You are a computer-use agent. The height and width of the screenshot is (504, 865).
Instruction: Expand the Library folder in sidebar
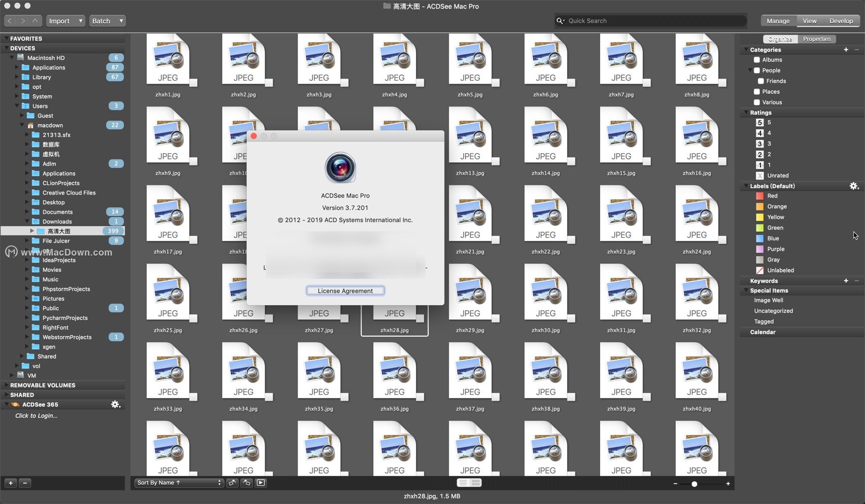[16, 77]
